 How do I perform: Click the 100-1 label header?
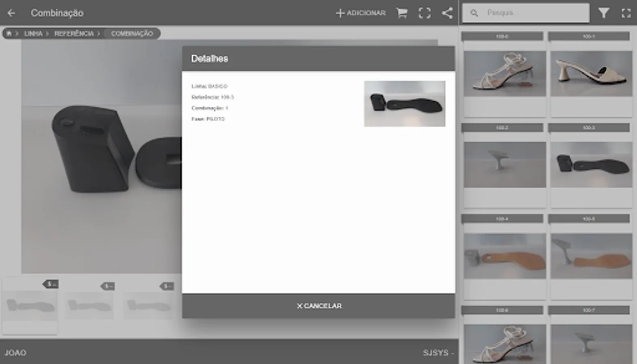coord(589,36)
